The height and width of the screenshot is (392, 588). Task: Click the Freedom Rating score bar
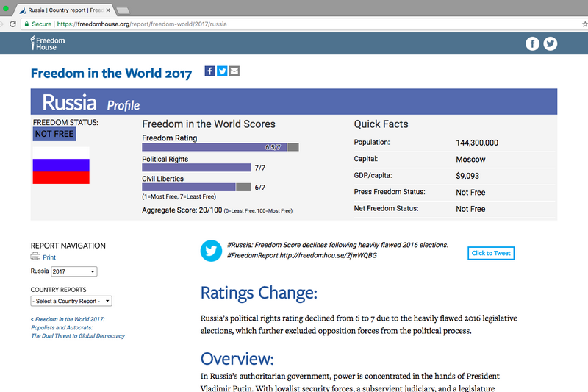[x=220, y=147]
